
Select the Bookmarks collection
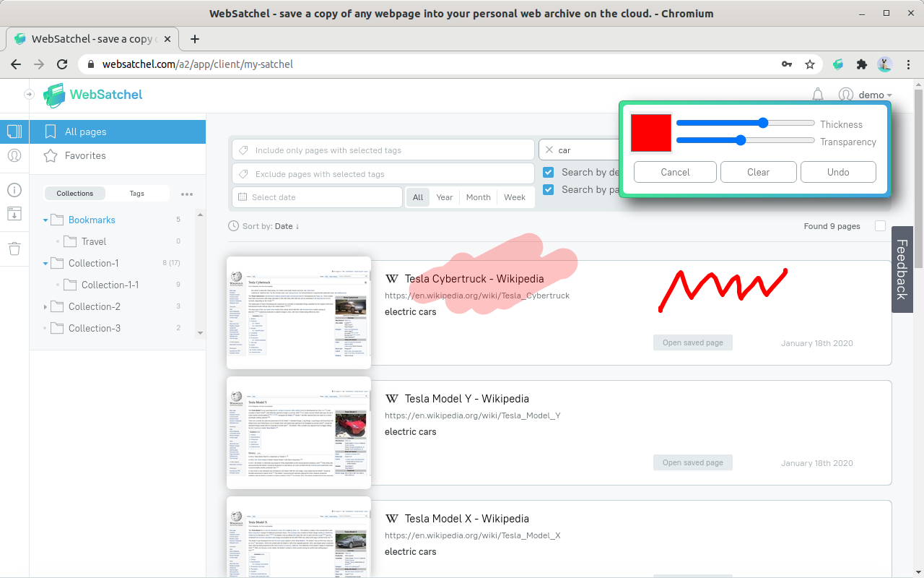click(x=92, y=220)
